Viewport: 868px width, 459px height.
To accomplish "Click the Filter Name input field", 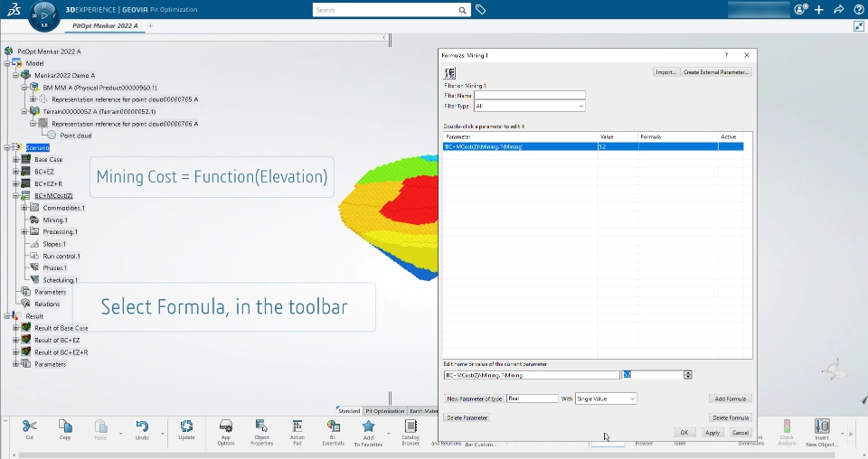I will click(x=529, y=96).
